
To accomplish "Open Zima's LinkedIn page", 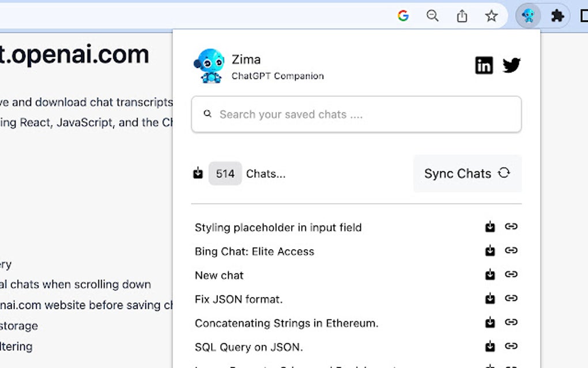I will pyautogui.click(x=484, y=65).
